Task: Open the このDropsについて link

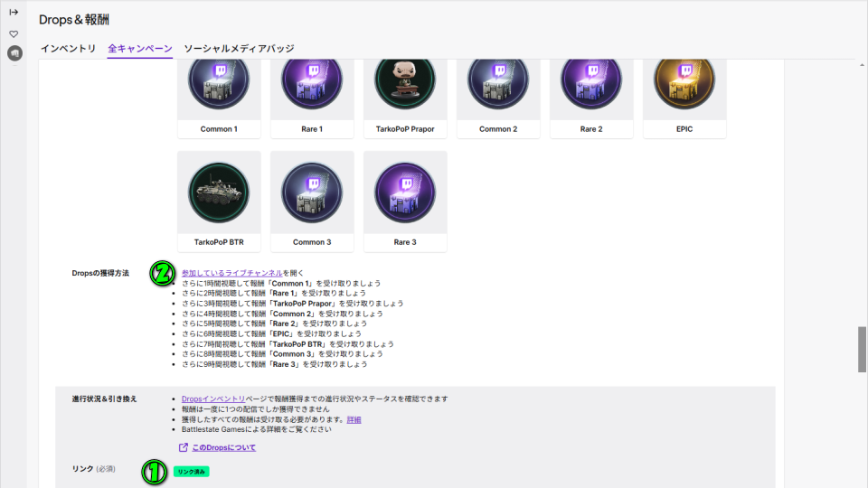Action: pyautogui.click(x=223, y=447)
